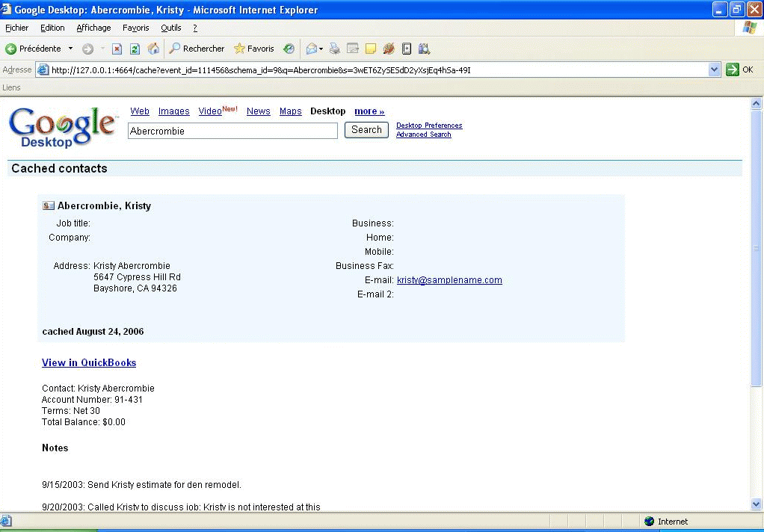Open the News search link
This screenshot has height=532, width=764.
pyautogui.click(x=258, y=111)
